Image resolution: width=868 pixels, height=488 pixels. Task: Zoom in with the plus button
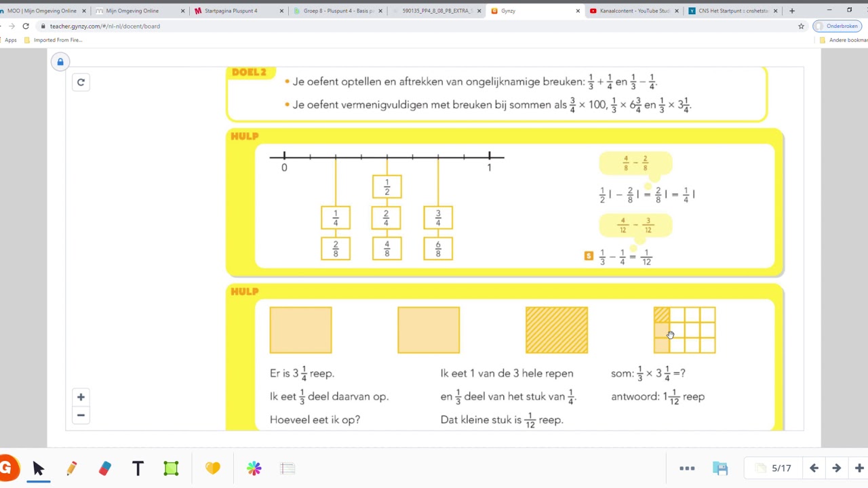(81, 397)
